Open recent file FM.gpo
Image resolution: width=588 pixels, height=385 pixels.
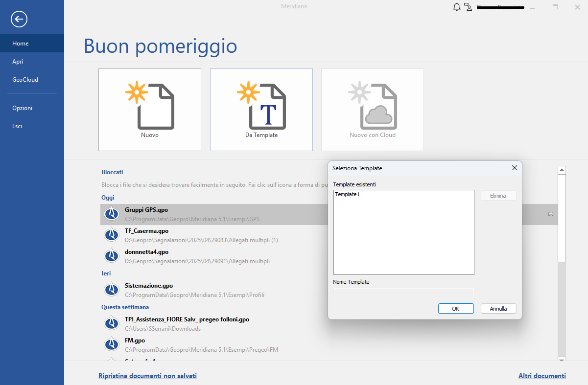[x=329, y=345]
